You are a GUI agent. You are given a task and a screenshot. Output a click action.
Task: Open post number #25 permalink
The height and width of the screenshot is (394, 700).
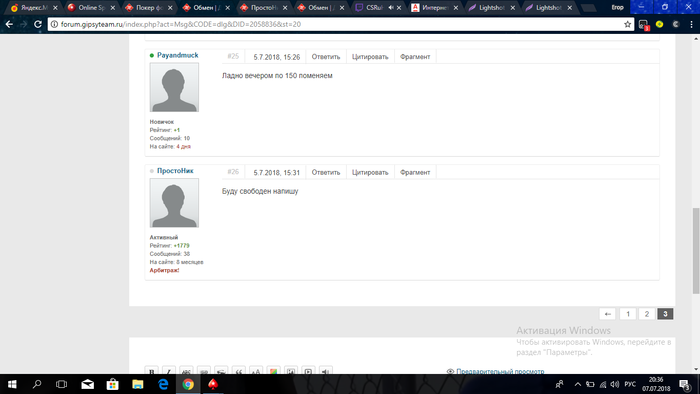[x=233, y=56]
